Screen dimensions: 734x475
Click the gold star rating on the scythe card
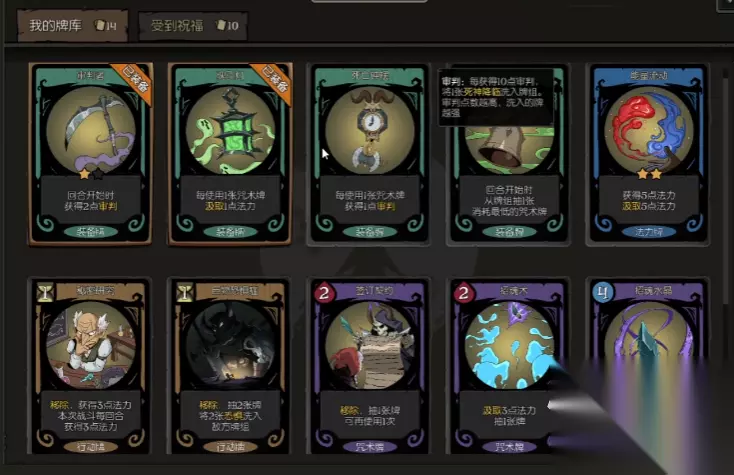pos(85,174)
